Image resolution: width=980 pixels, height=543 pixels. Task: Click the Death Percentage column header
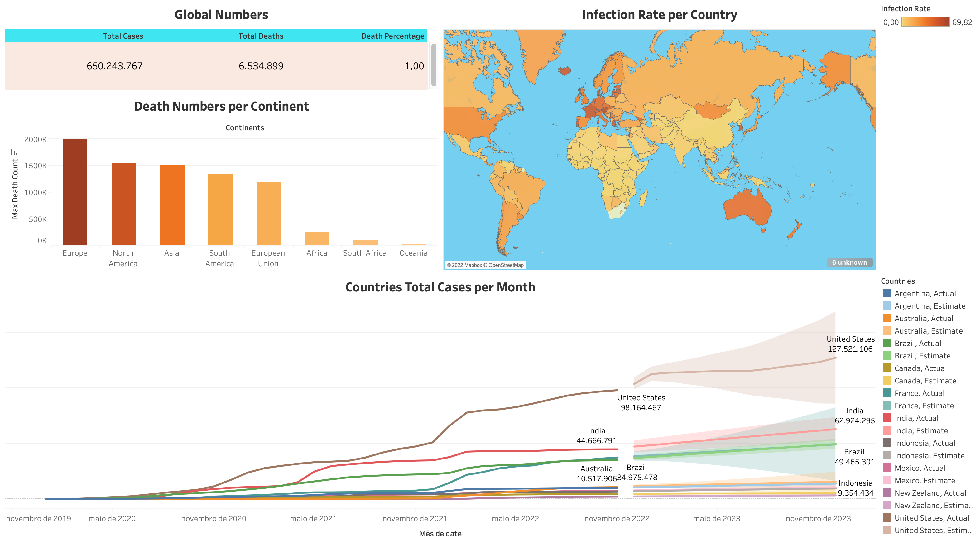(x=392, y=36)
